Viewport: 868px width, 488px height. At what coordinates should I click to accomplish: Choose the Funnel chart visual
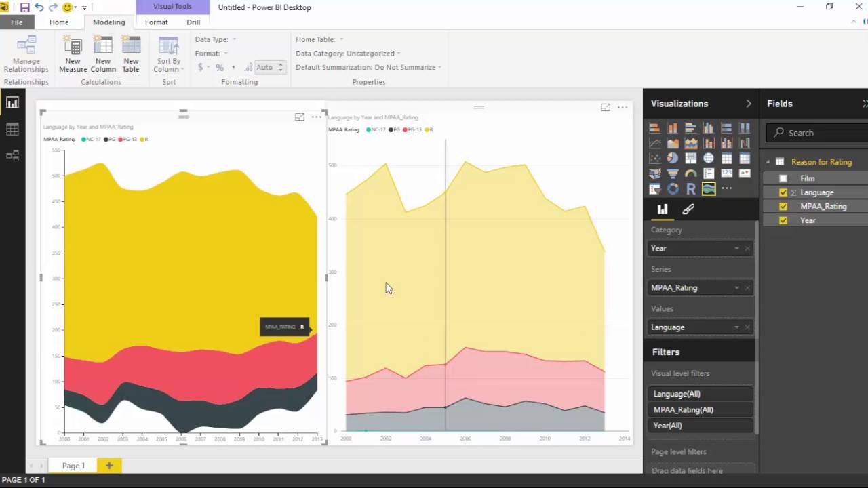click(x=673, y=174)
